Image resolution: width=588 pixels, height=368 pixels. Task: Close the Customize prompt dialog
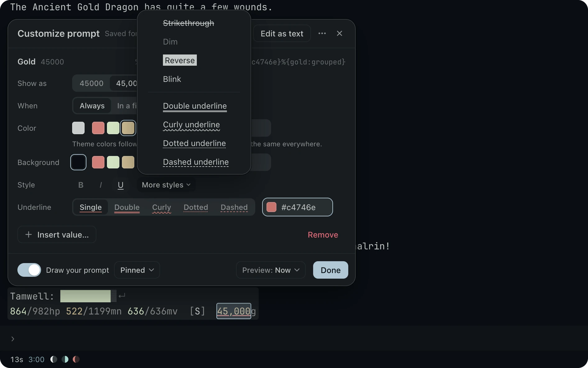339,33
